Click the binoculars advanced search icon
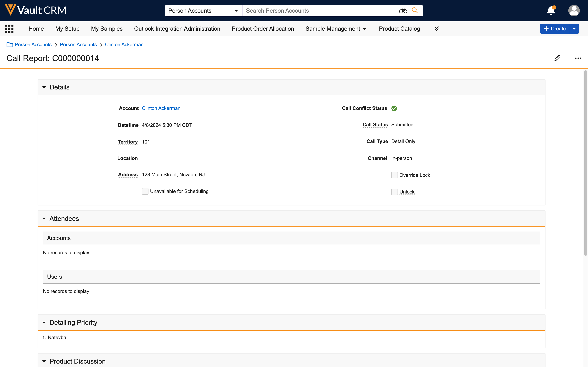588x367 pixels. [403, 11]
